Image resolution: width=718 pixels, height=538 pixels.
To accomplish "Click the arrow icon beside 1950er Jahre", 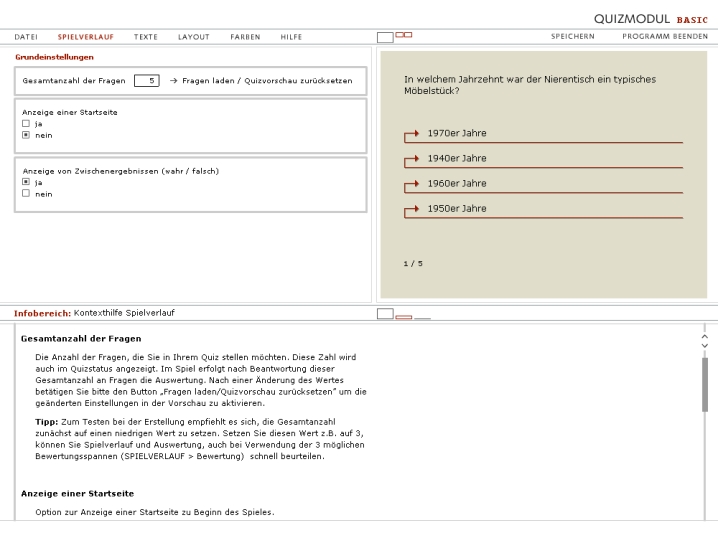I will click(x=411, y=209).
